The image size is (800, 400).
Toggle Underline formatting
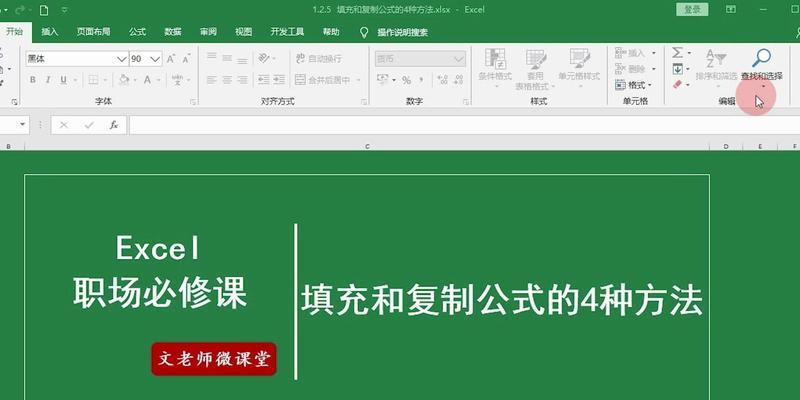[x=63, y=80]
